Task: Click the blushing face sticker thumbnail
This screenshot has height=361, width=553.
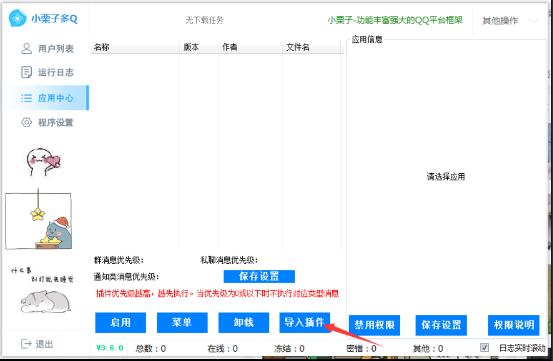Action: [x=43, y=162]
